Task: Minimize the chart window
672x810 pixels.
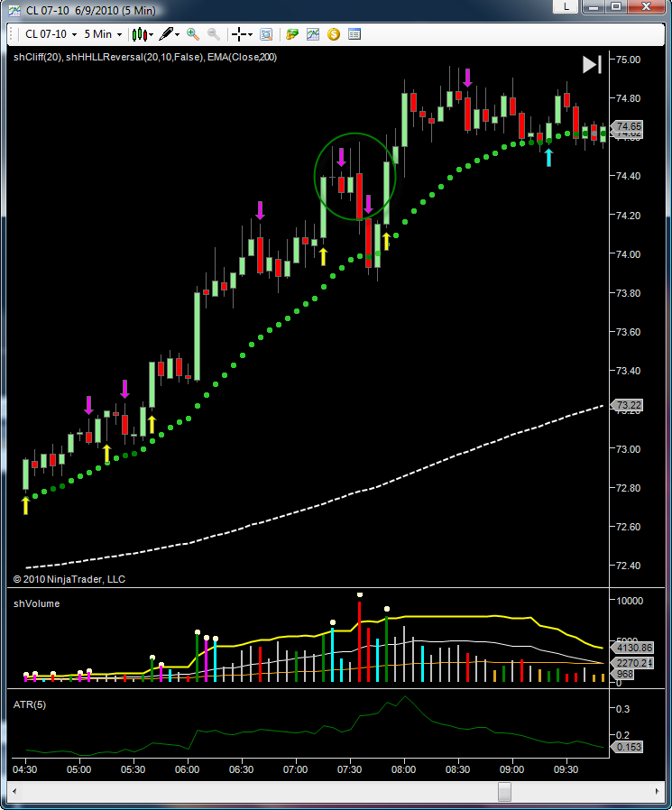Action: [x=594, y=6]
